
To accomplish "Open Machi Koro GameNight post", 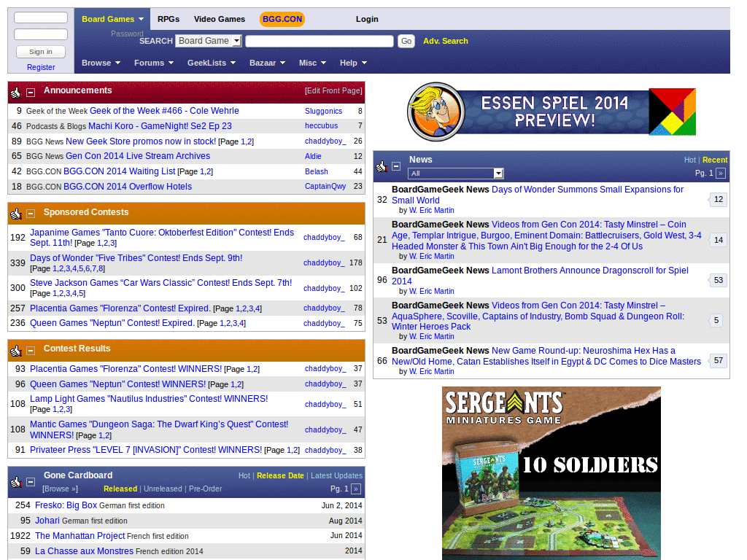I will click(160, 125).
